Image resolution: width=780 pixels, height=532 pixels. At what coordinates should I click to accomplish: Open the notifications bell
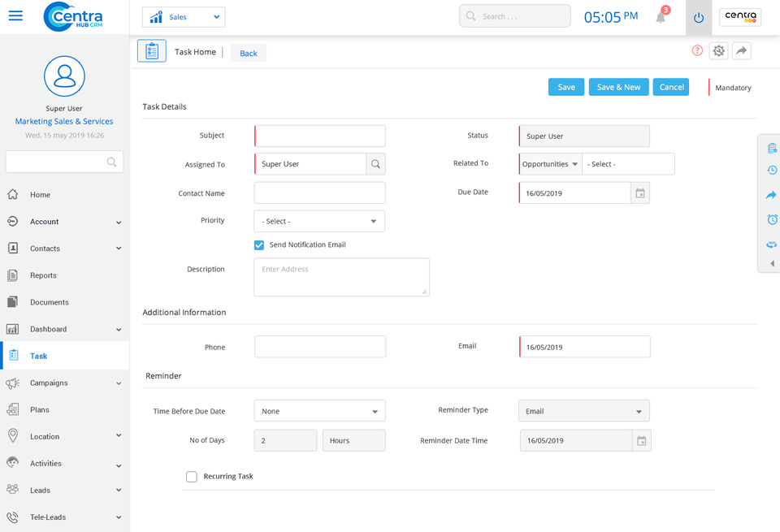click(x=661, y=17)
